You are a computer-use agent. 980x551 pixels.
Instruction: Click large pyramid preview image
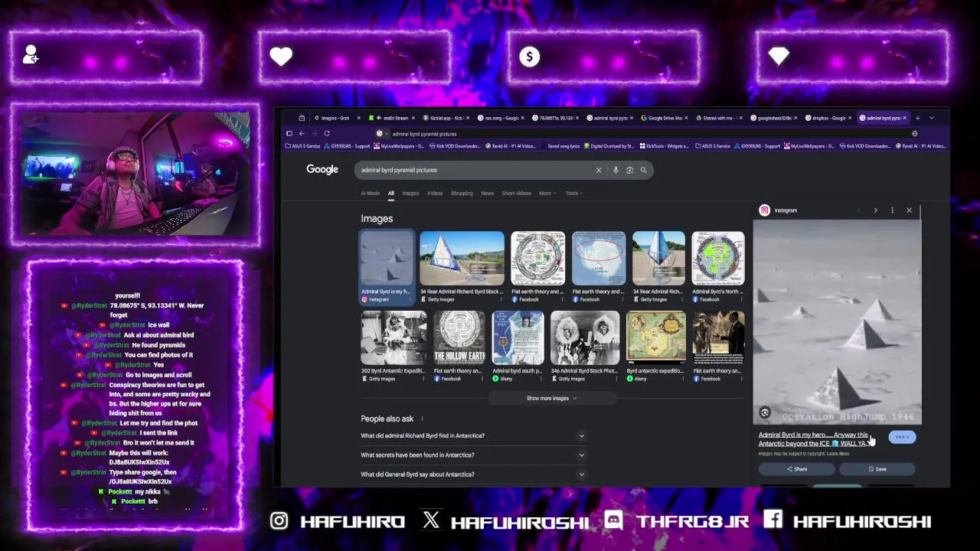pos(838,321)
